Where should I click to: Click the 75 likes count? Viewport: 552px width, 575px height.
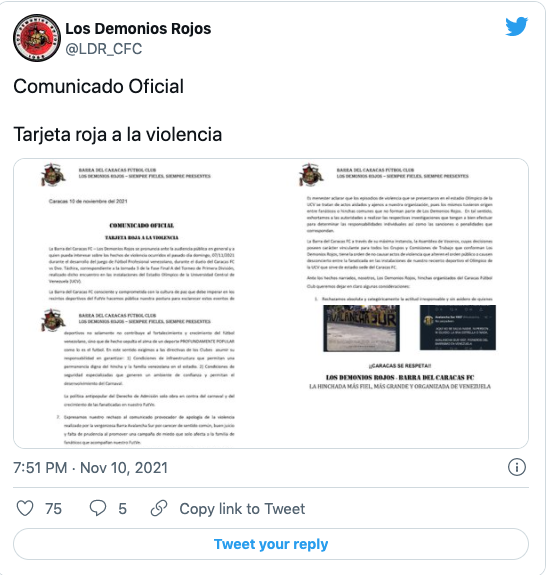coord(53,509)
